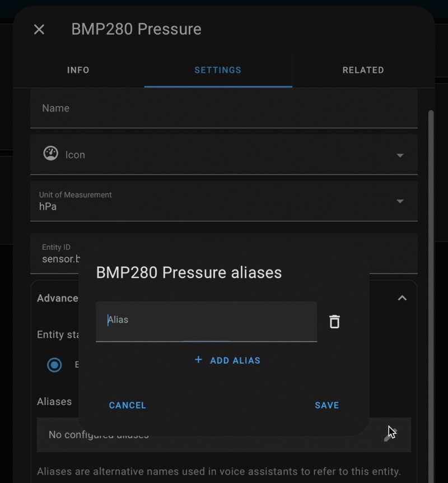
Task: Click the plus icon beside Add Alias
Action: [199, 360]
